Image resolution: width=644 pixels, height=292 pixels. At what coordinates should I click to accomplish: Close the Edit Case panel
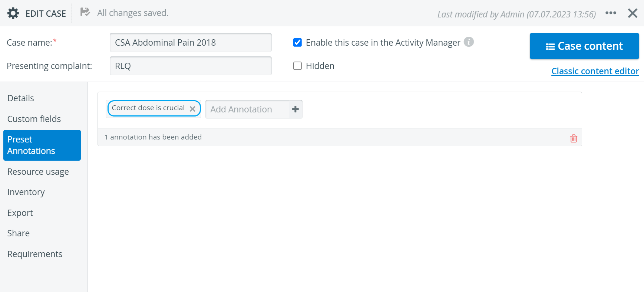pos(633,13)
